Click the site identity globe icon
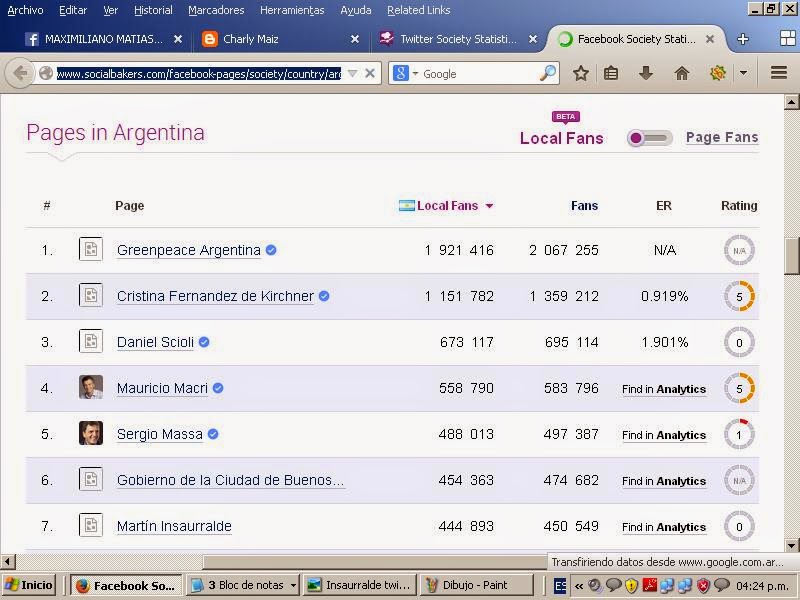The width and height of the screenshot is (800, 600). (x=46, y=73)
